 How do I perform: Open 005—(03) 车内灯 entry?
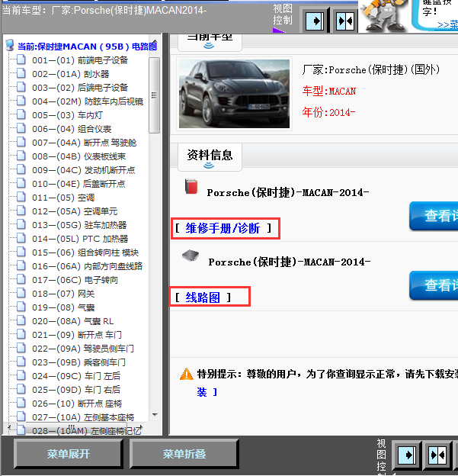(67, 115)
